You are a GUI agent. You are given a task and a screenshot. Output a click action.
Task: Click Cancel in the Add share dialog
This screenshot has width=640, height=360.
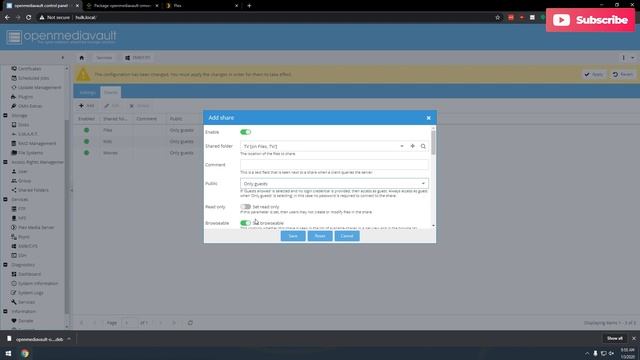click(347, 236)
